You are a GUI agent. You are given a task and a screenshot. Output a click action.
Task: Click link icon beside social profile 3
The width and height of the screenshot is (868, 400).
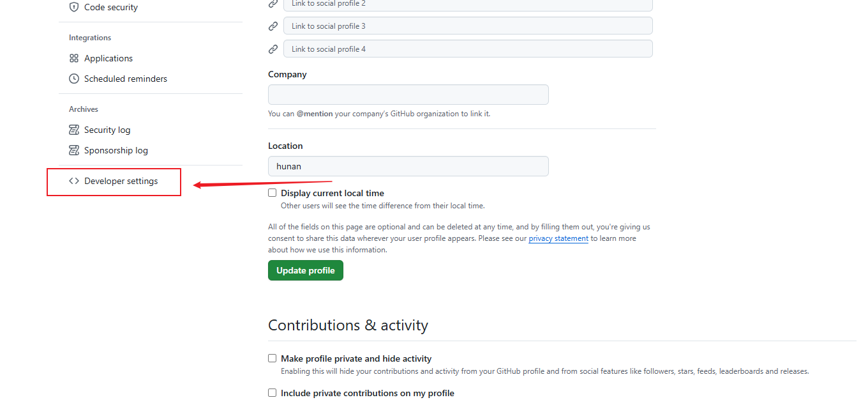click(x=273, y=26)
